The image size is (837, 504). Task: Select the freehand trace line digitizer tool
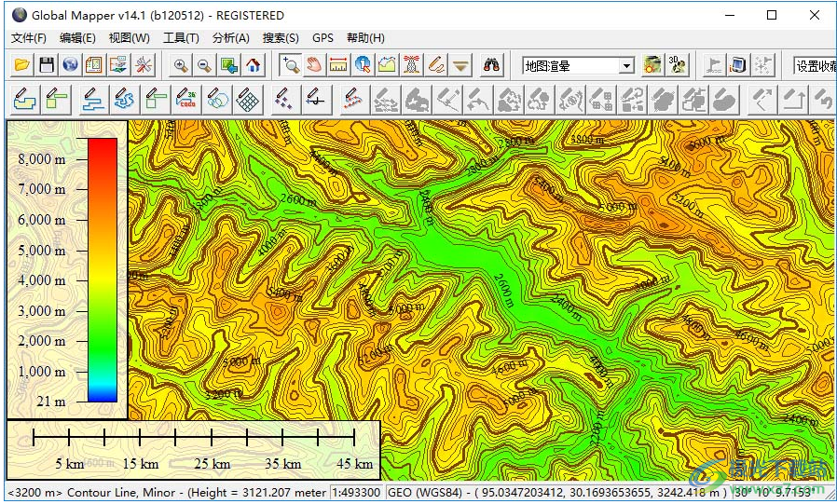(x=123, y=99)
